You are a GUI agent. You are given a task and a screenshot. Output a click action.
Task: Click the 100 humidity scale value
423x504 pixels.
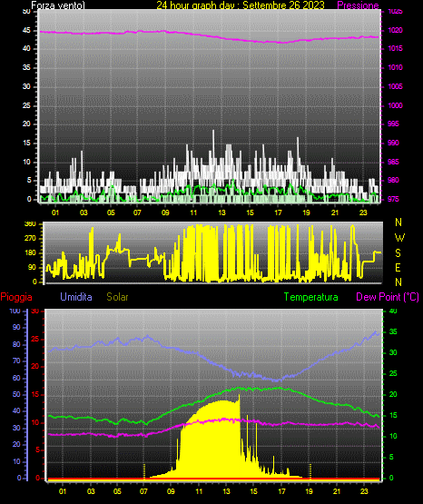tap(15, 311)
